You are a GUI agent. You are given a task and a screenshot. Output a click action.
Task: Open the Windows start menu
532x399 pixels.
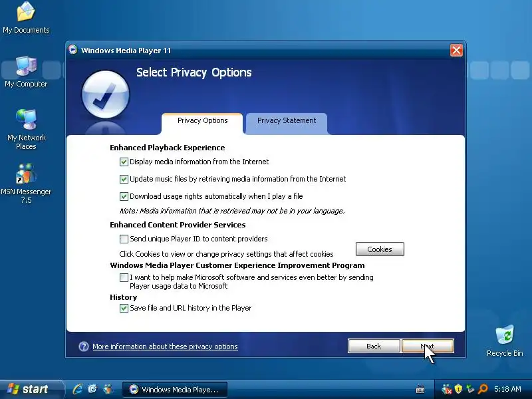click(x=31, y=389)
